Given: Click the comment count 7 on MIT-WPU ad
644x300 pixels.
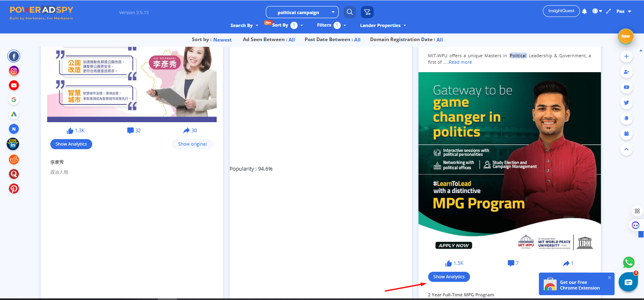Looking at the screenshot, I should 513,263.
